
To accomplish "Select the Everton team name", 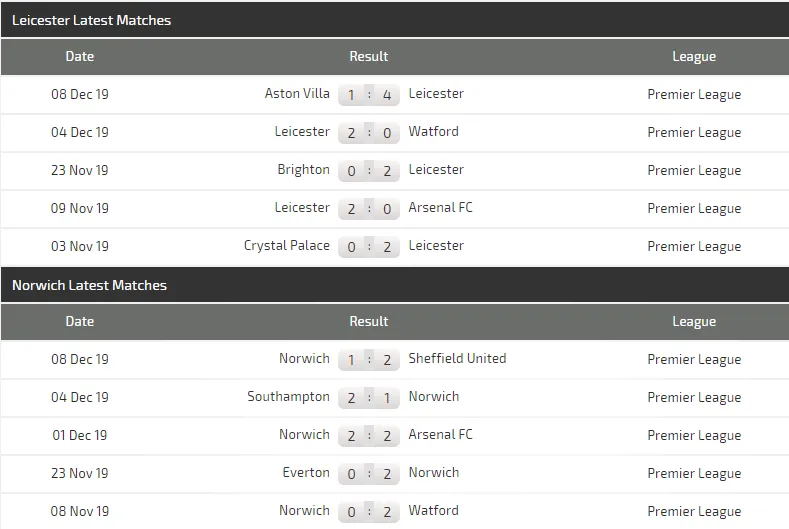I will pyautogui.click(x=305, y=473).
